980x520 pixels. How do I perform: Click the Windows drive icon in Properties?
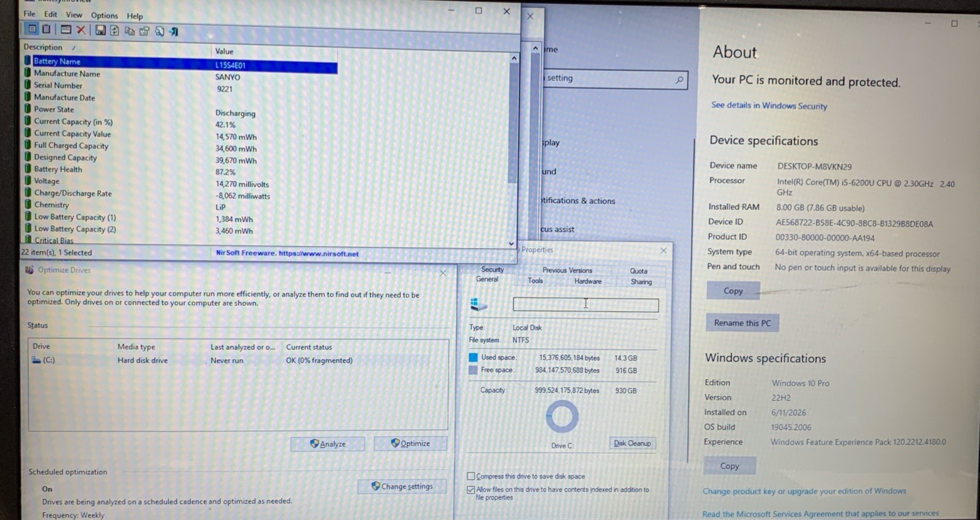(x=479, y=304)
